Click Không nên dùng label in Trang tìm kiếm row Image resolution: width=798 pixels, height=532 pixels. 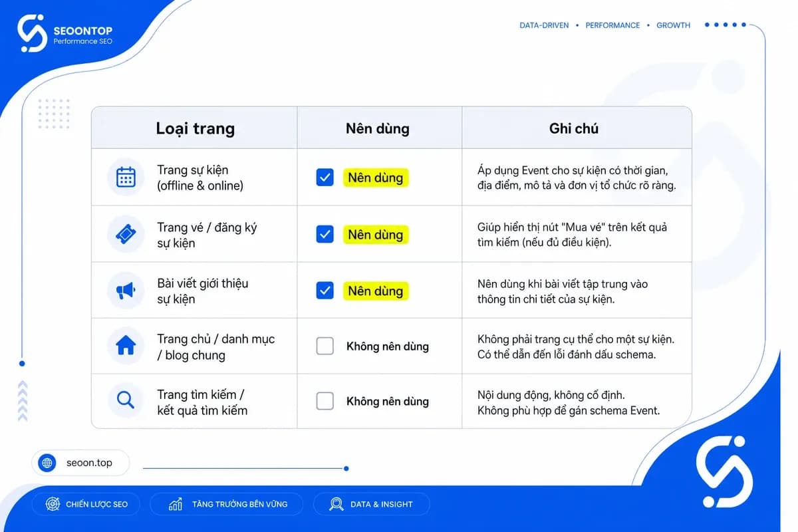tap(388, 402)
